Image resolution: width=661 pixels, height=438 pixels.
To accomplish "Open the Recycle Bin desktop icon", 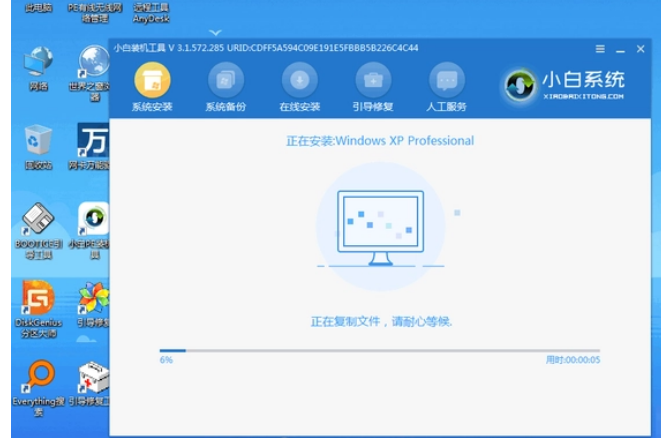I will pyautogui.click(x=38, y=142).
